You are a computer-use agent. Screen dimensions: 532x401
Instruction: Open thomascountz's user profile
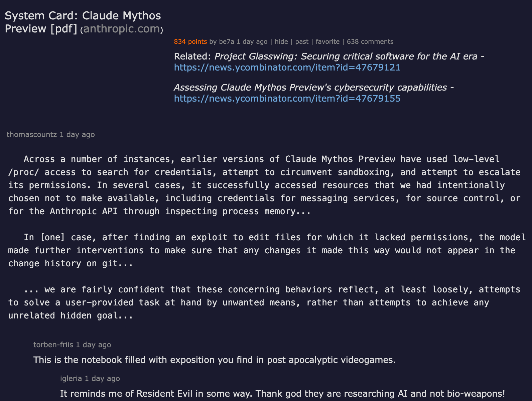(32, 135)
